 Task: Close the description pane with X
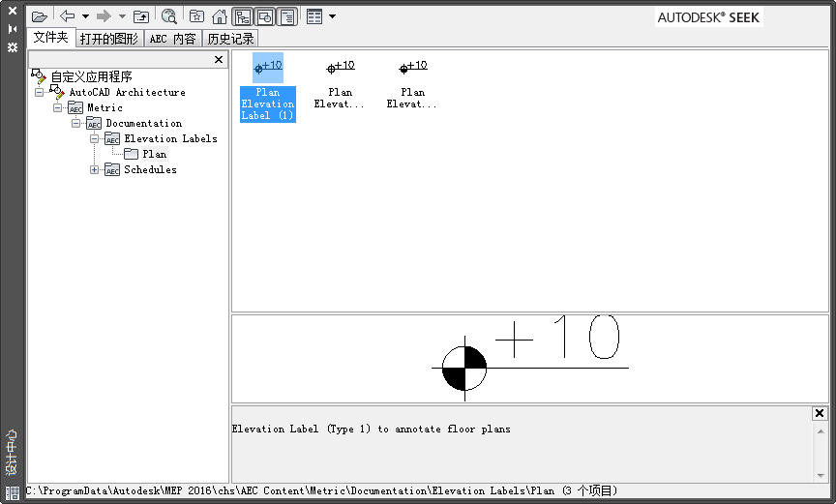tap(820, 413)
